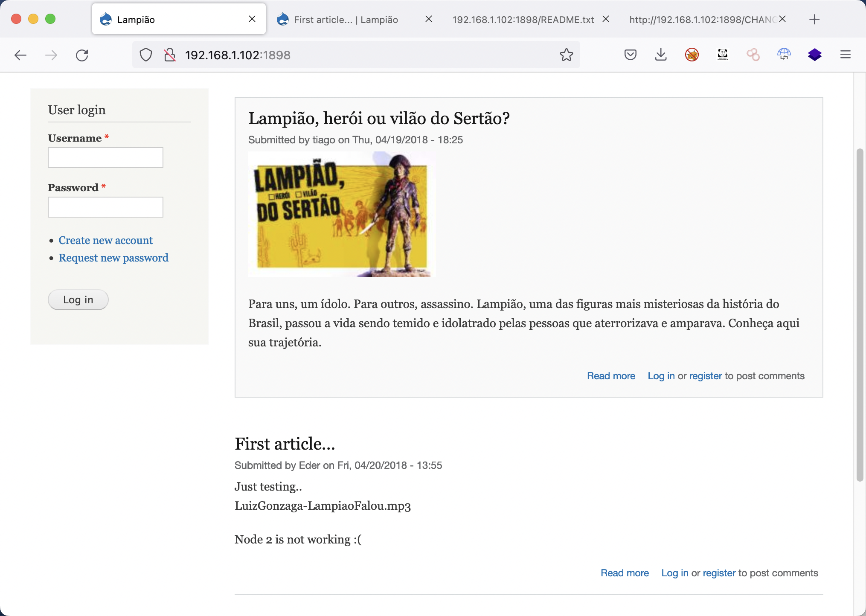Click the Lampião do Sertão article image
Screen dimensions: 866x616
[342, 214]
